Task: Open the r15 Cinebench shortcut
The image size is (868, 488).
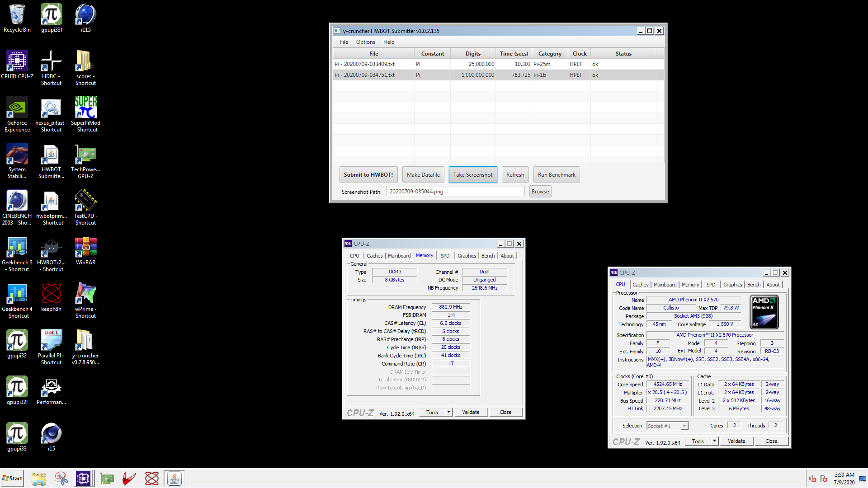Action: tap(52, 437)
